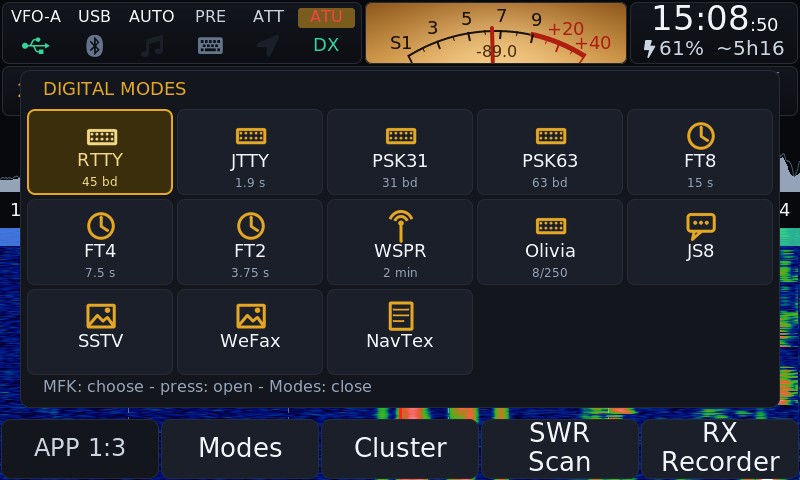Open the RX Recorder

pos(720,448)
